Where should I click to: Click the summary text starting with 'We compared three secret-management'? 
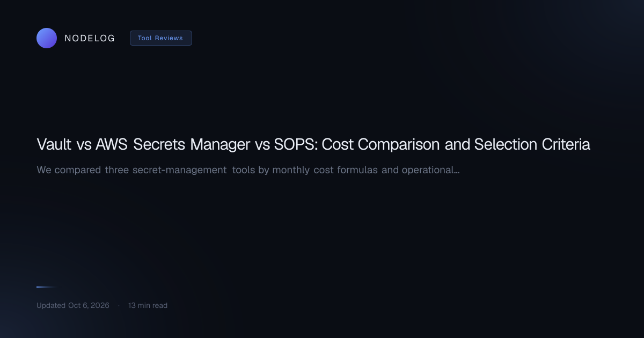pos(248,170)
